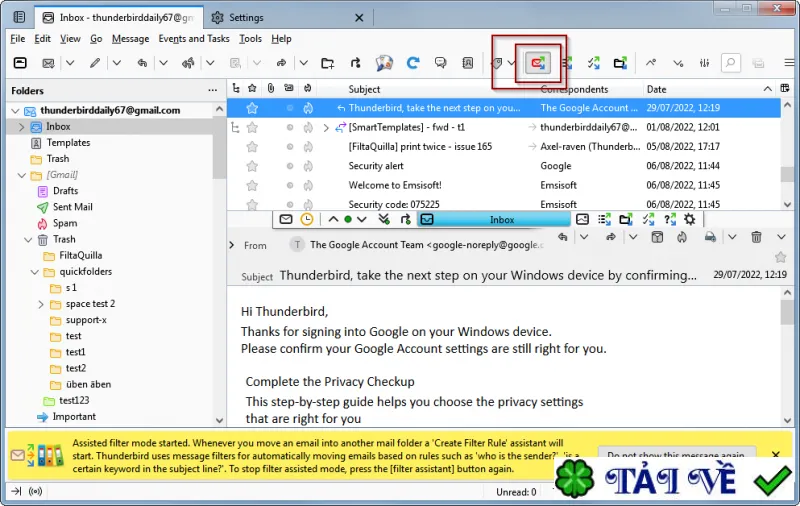
Task: Open the hamburger application menu
Action: click(x=789, y=63)
